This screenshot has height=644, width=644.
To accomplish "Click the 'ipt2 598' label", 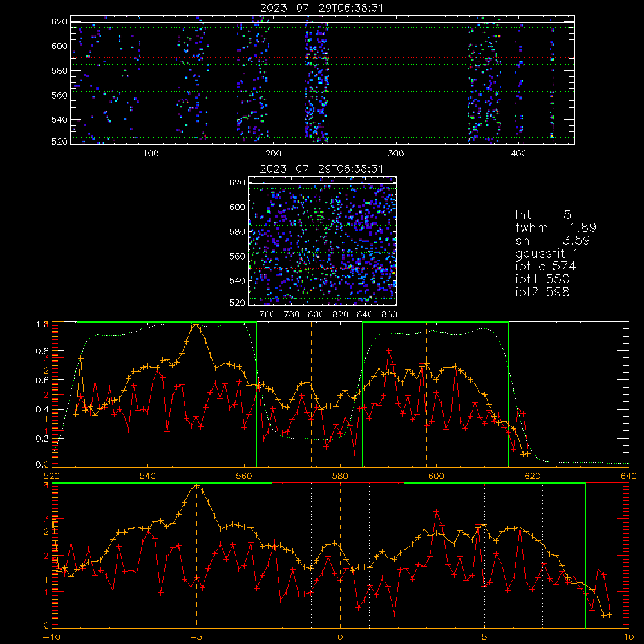I will (x=542, y=292).
